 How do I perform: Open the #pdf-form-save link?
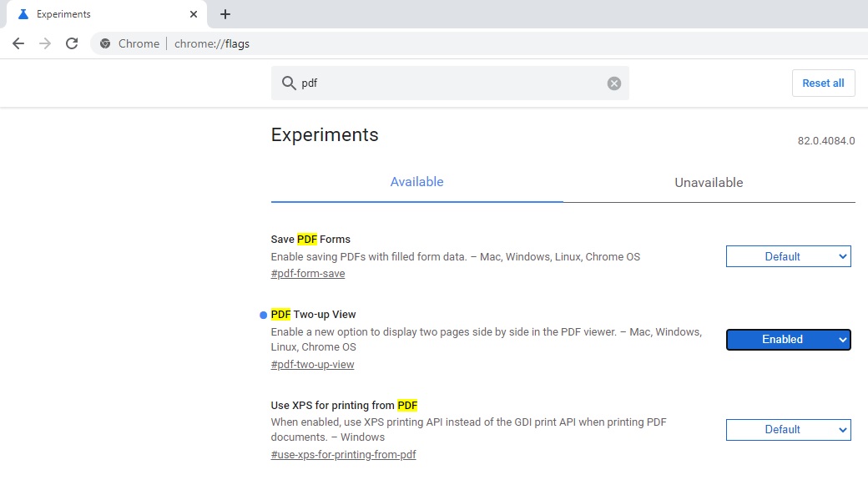(x=308, y=274)
